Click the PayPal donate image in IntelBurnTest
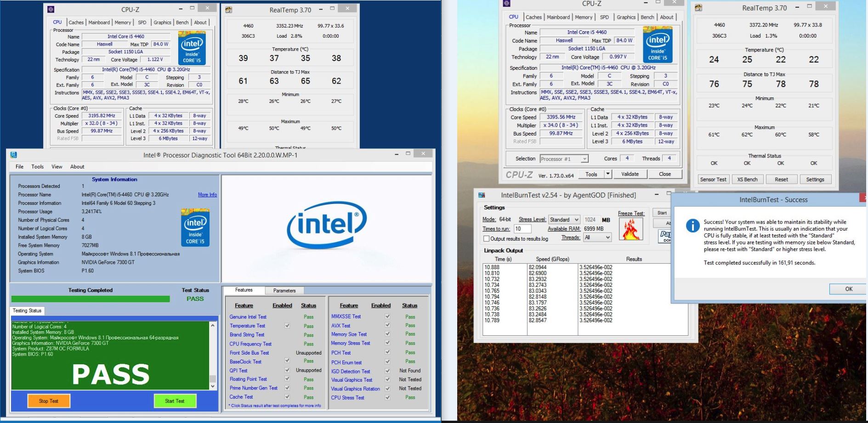The image size is (868, 423). click(x=664, y=236)
